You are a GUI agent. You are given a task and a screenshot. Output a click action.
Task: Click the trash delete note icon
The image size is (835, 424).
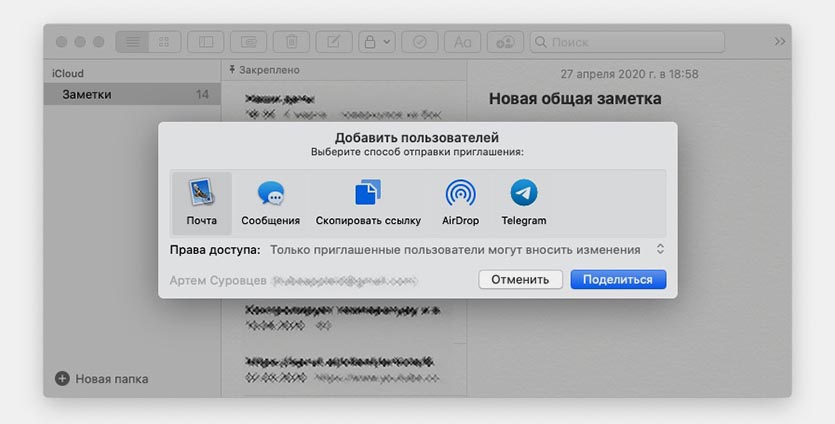click(291, 42)
